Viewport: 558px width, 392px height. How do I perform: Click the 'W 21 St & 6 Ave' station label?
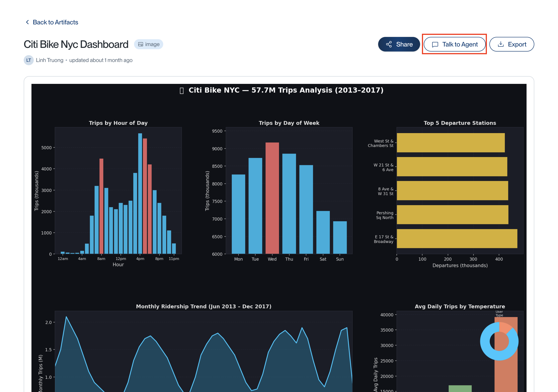tap(383, 168)
